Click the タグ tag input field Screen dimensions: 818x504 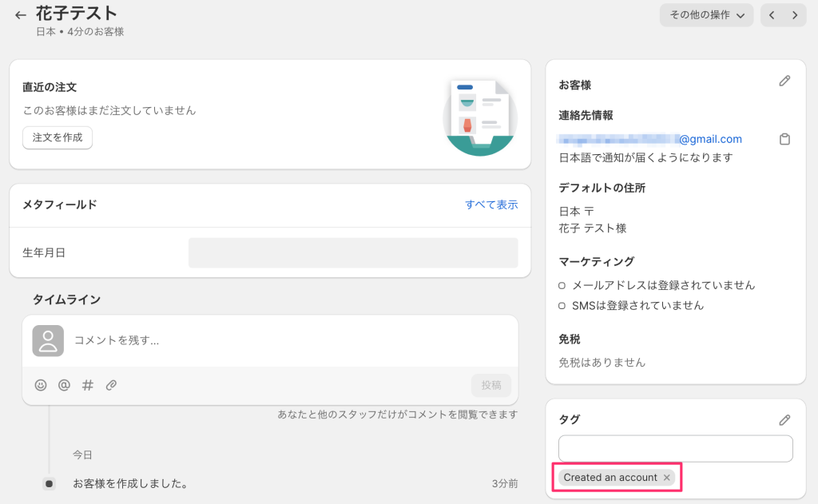pyautogui.click(x=675, y=448)
